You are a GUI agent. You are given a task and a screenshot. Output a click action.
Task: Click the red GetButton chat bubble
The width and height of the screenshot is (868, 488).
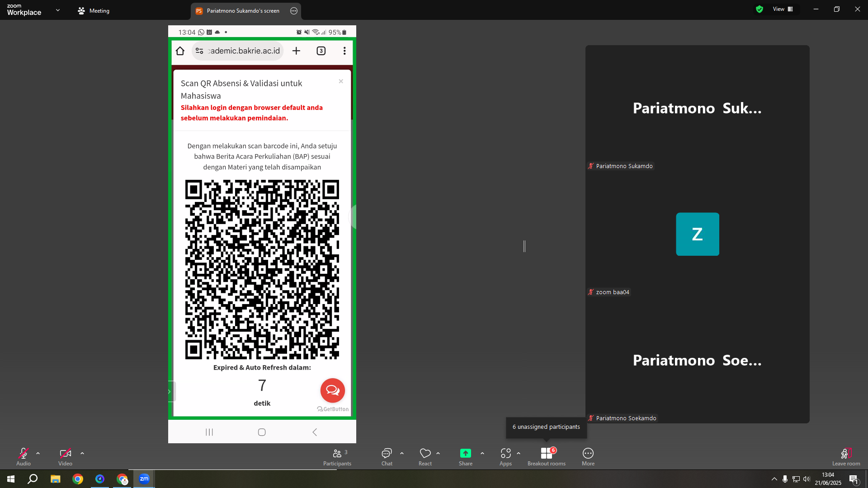pos(333,390)
